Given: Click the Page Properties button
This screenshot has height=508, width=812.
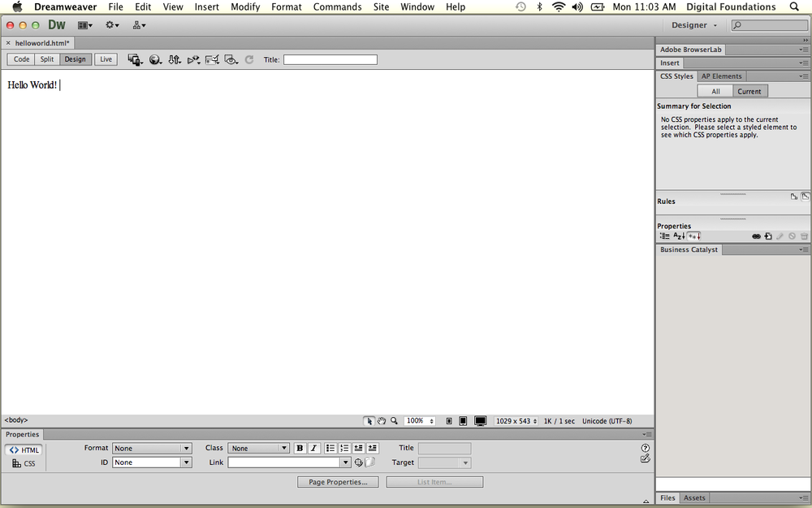Looking at the screenshot, I should [338, 481].
